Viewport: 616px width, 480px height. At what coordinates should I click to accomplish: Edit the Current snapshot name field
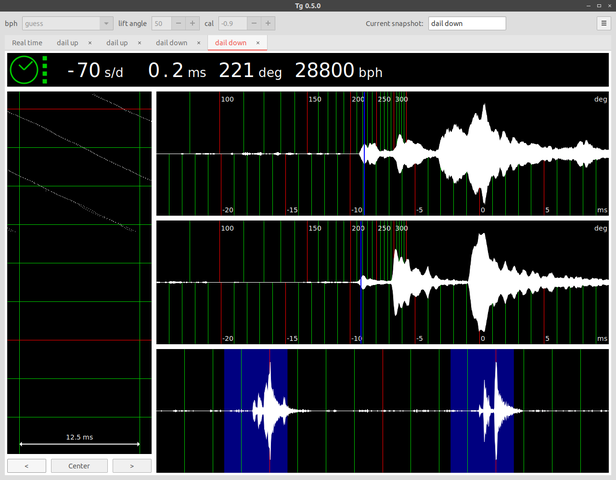coord(467,24)
